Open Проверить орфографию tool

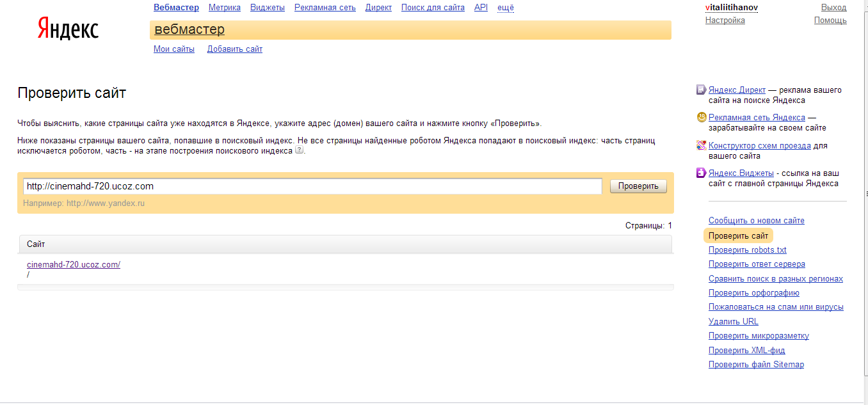tap(754, 293)
